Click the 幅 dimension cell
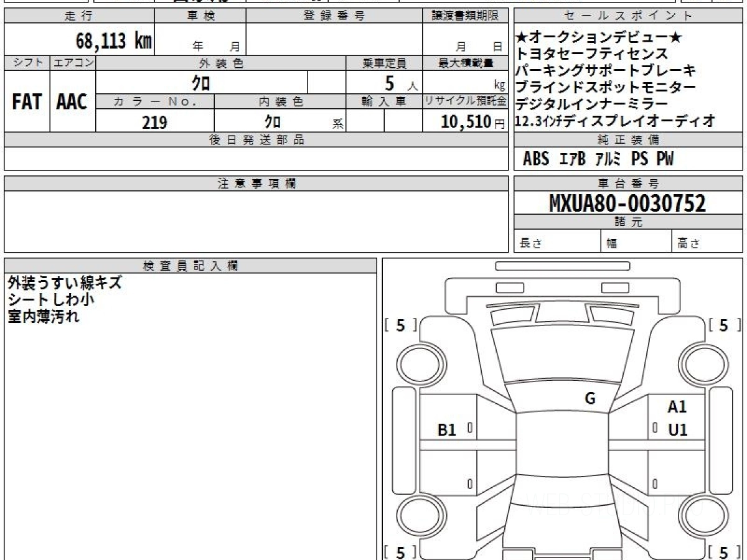This screenshot has width=747, height=560. pos(637,241)
